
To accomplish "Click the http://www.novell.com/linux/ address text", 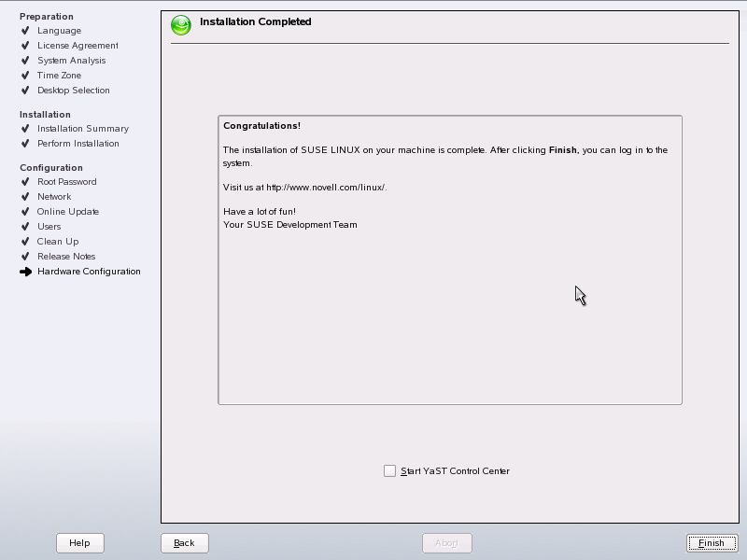I will 326,188.
